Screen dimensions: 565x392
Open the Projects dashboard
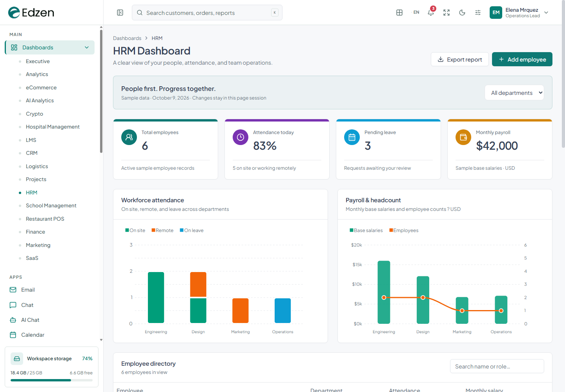36,179
